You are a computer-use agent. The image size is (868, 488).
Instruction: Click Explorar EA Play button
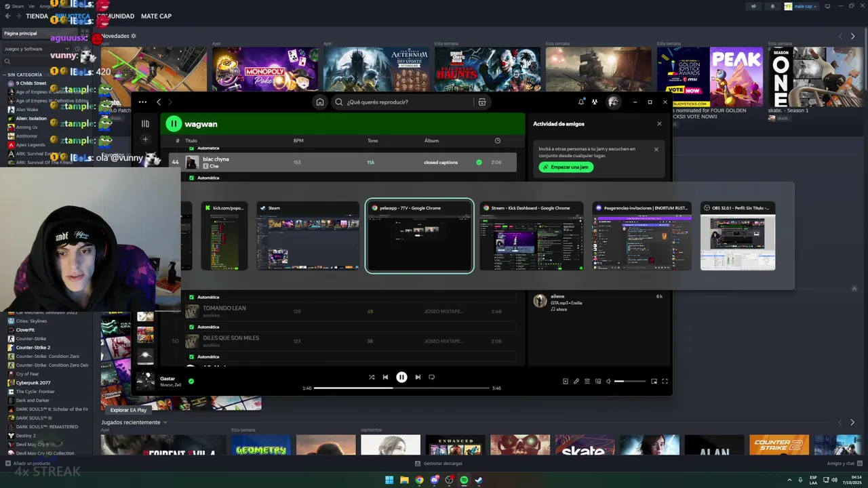point(129,410)
